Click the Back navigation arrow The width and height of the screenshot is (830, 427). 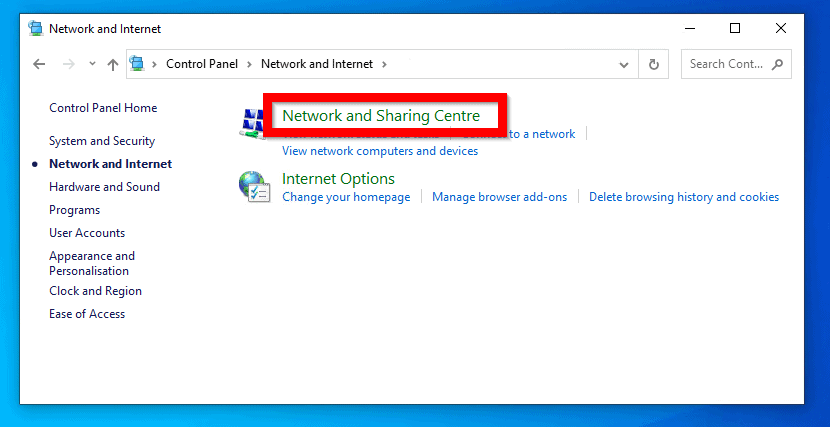pos(39,64)
